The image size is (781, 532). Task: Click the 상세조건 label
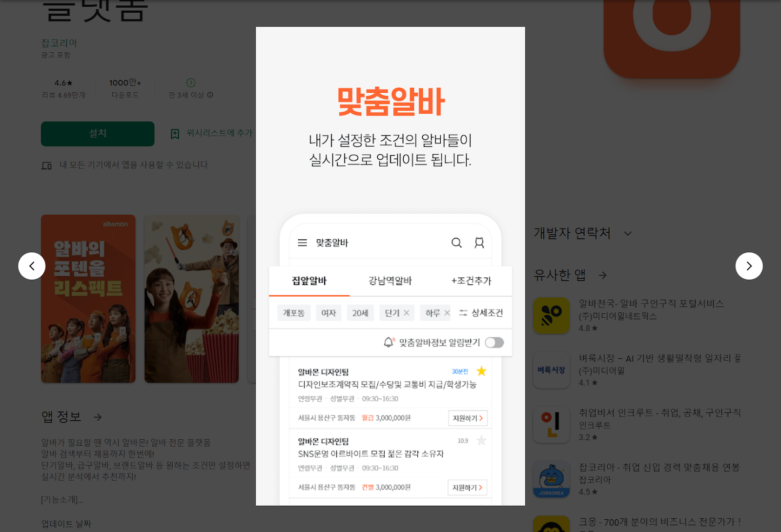tap(487, 313)
